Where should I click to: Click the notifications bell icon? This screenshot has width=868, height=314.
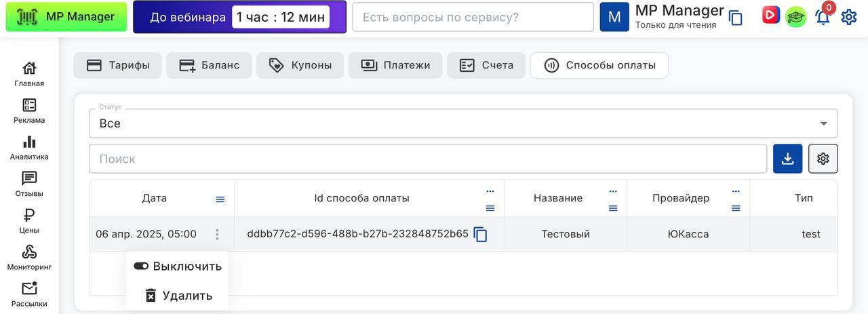pos(823,17)
